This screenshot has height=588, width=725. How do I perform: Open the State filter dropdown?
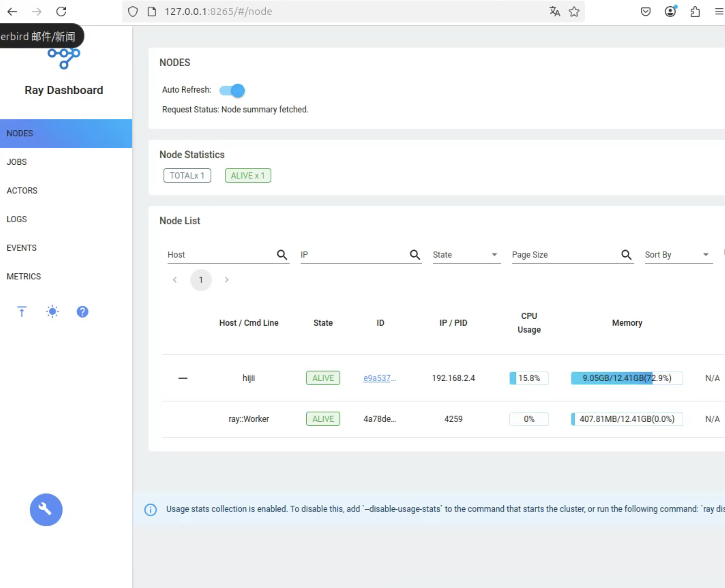pyautogui.click(x=467, y=254)
